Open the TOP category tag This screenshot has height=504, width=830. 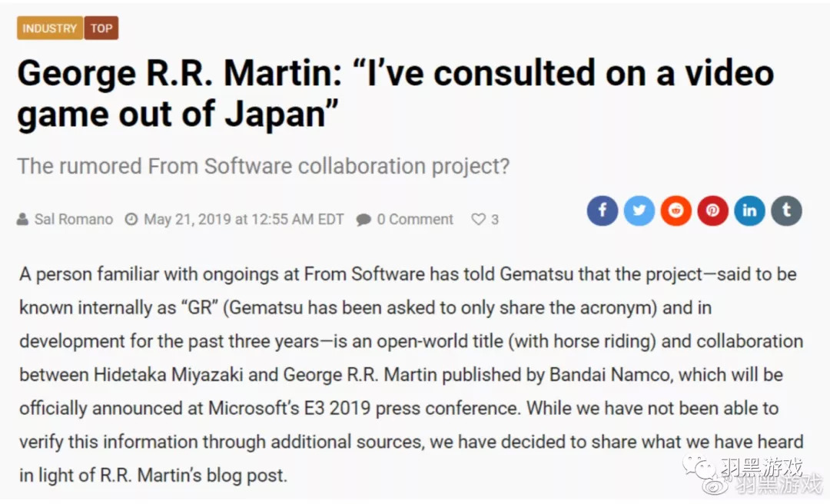(101, 28)
